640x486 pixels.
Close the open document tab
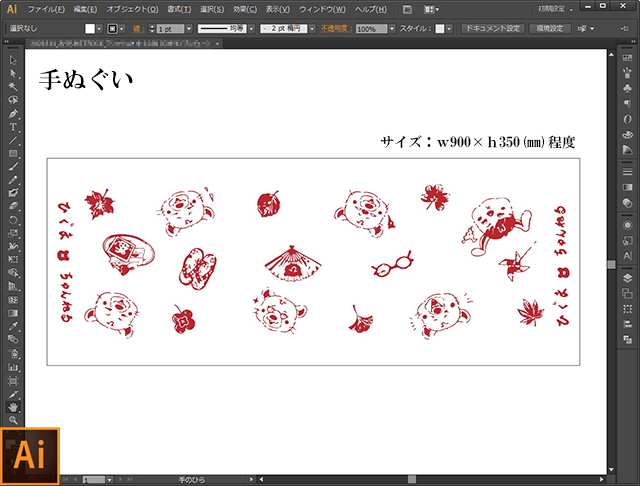pyautogui.click(x=218, y=43)
